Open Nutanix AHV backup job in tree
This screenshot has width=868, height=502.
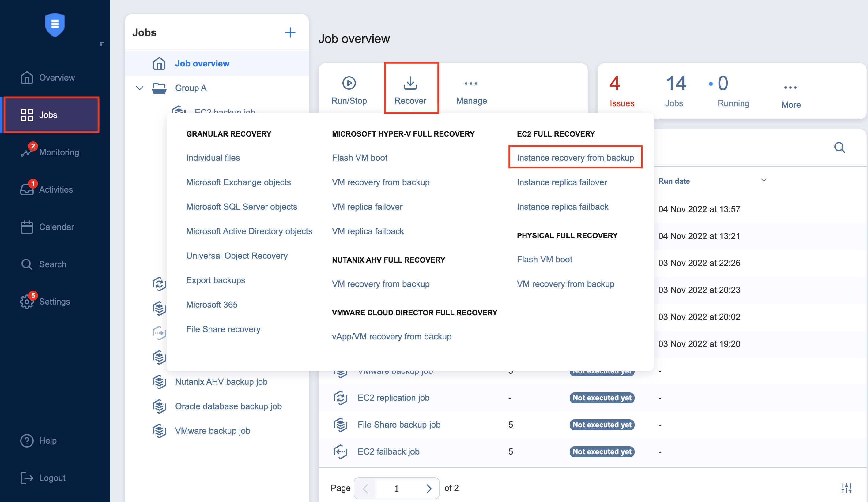pos(221,381)
